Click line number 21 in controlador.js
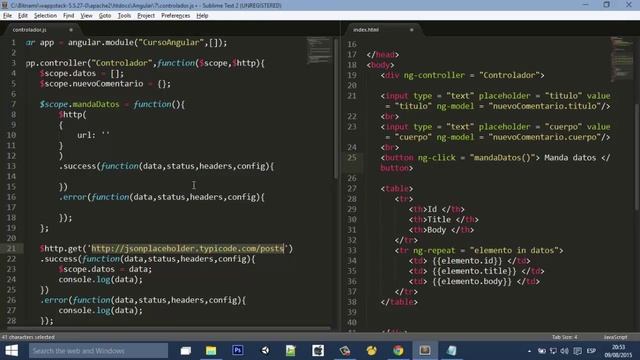This screenshot has height=360, width=640. pyautogui.click(x=11, y=248)
